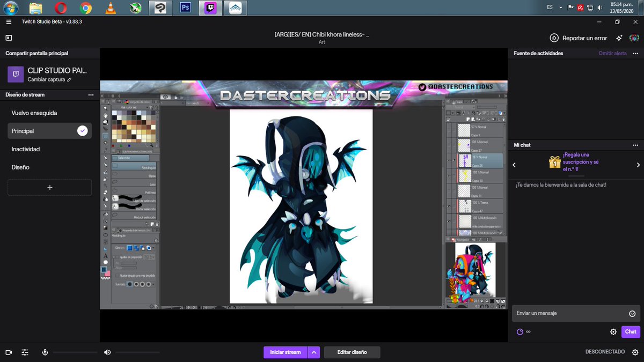Toggle the left sidebar panel icon

coord(9,38)
